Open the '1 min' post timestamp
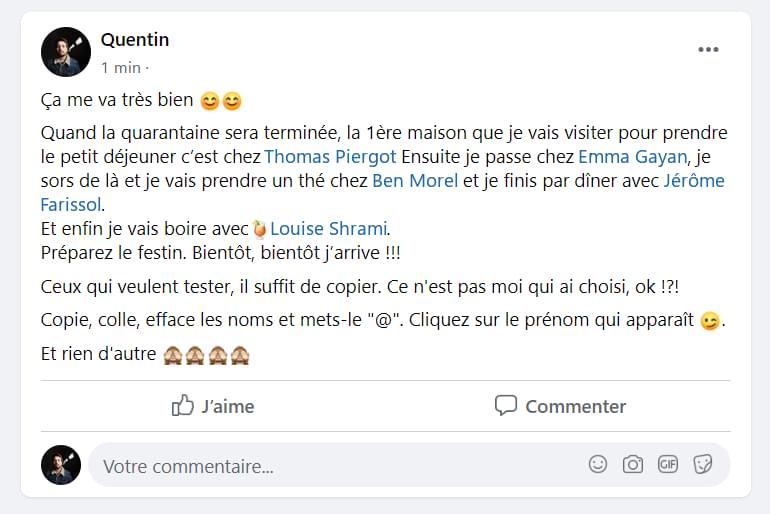Viewport: 770px width, 514px height. 120,68
